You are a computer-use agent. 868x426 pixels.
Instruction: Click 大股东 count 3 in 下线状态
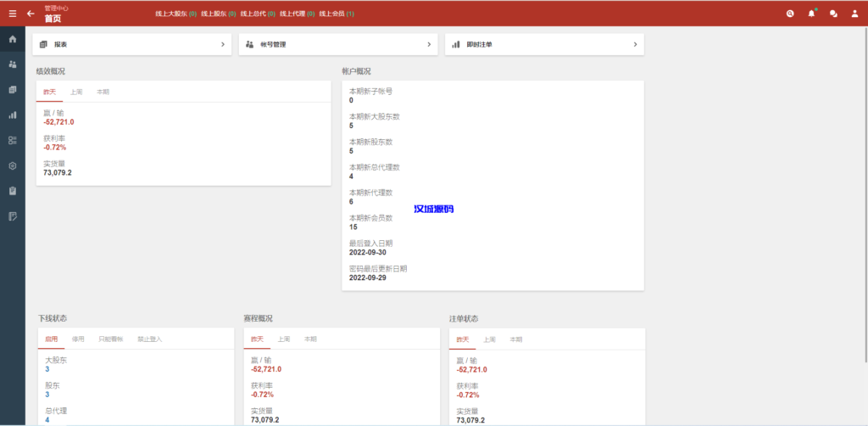(x=47, y=369)
